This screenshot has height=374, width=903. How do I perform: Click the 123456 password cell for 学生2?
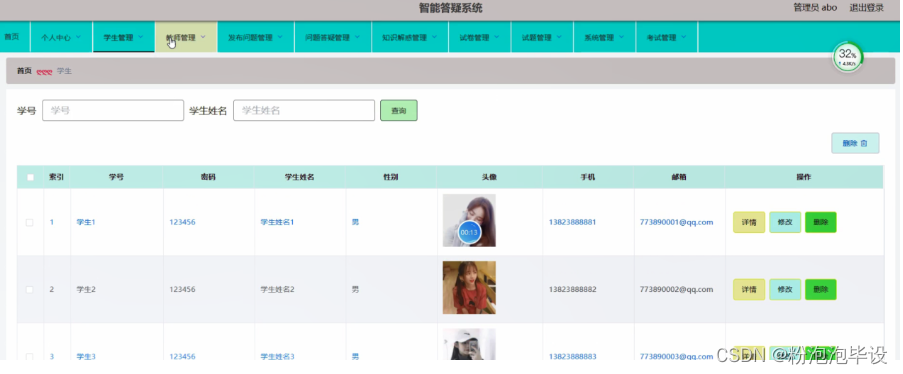click(182, 290)
